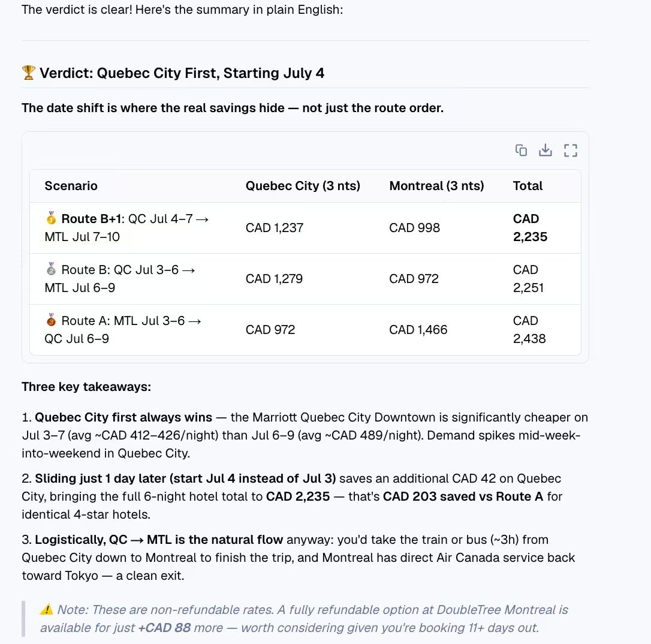651x644 pixels.
Task: Click the bronze medal next to Route A
Action: tap(51, 320)
